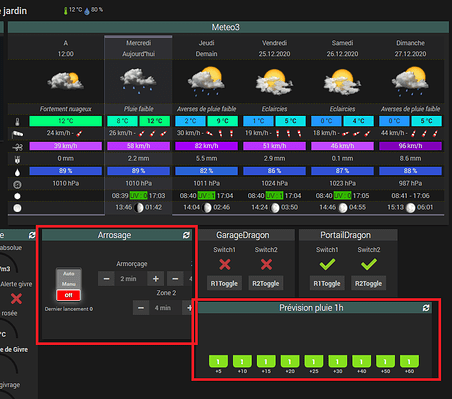Click the Vendredi 25.12.2020 weather icon
Viewport: 452px width, 399px height.
pos(274,82)
